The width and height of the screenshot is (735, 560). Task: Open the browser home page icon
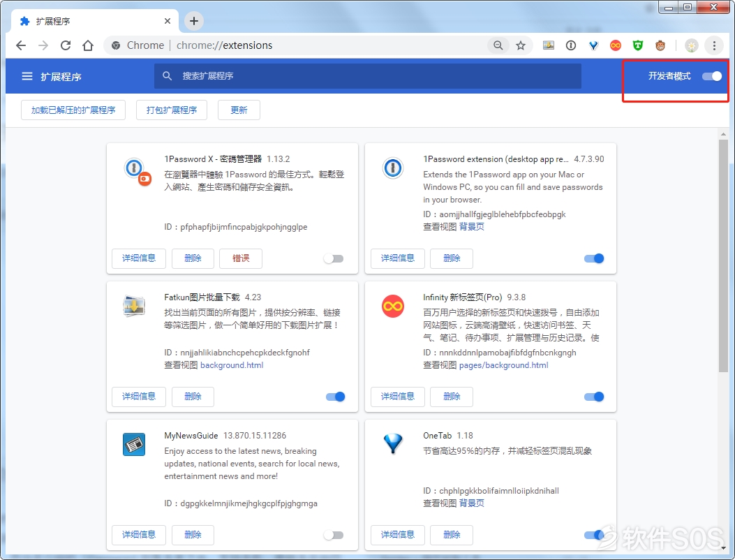pos(88,45)
